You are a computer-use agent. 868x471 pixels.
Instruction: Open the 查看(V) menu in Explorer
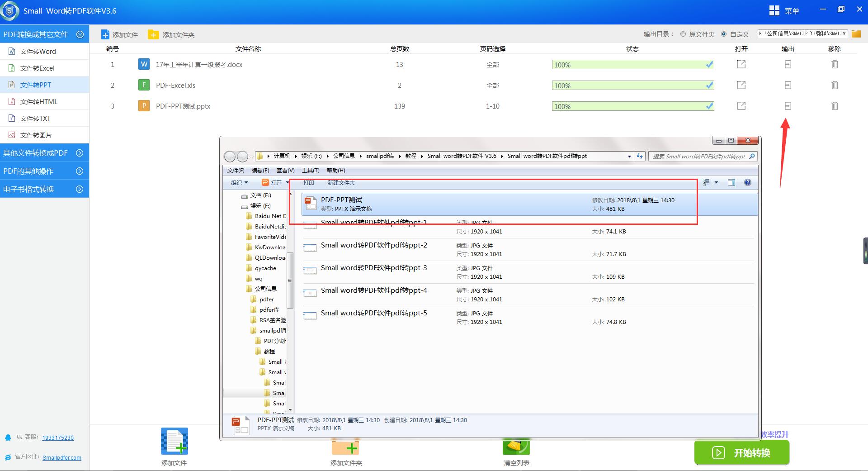pyautogui.click(x=285, y=171)
